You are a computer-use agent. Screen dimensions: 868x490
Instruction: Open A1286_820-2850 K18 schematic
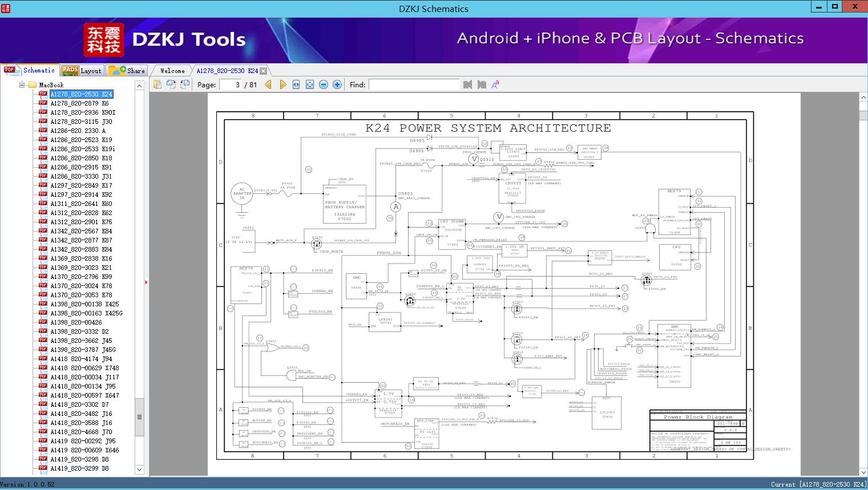click(x=81, y=158)
